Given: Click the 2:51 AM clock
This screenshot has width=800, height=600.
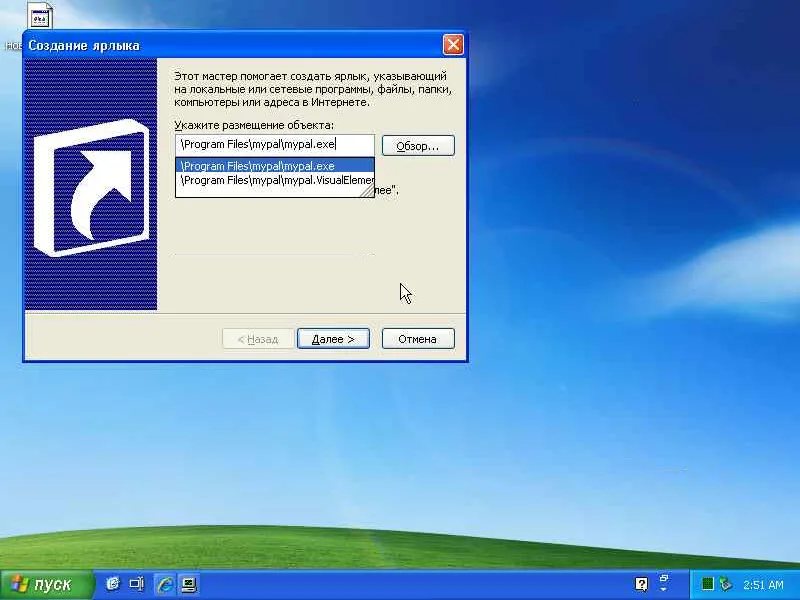Looking at the screenshot, I should 763,585.
